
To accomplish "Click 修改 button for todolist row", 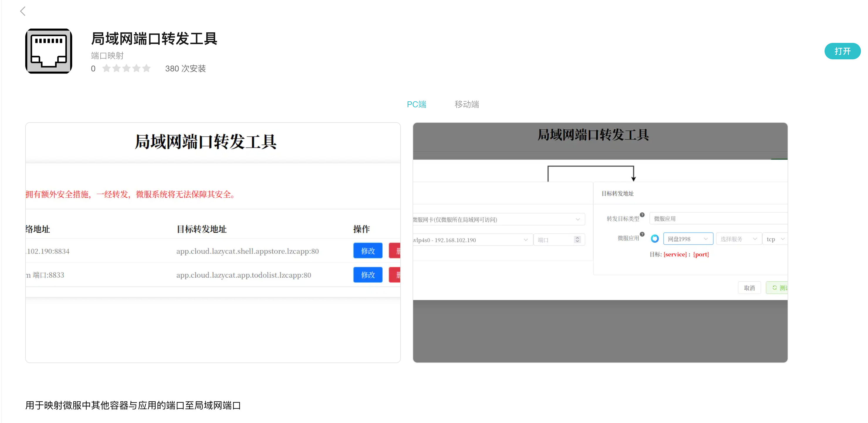I will click(x=368, y=275).
